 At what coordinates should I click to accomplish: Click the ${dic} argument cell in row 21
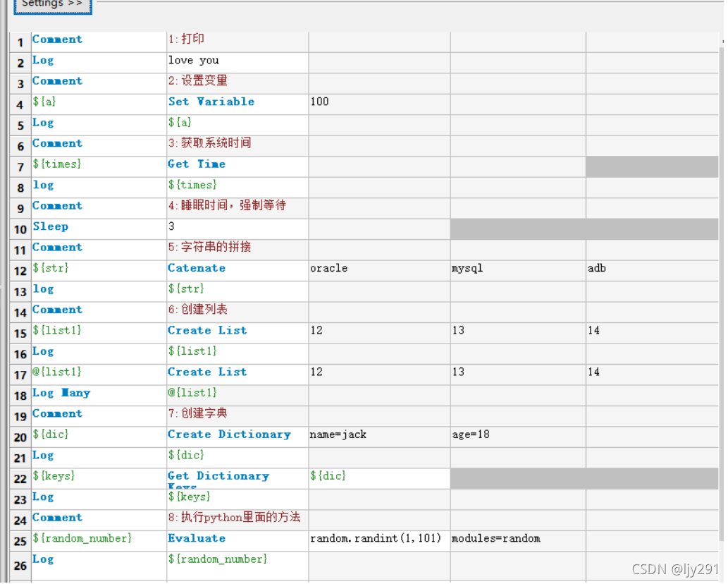coord(237,458)
